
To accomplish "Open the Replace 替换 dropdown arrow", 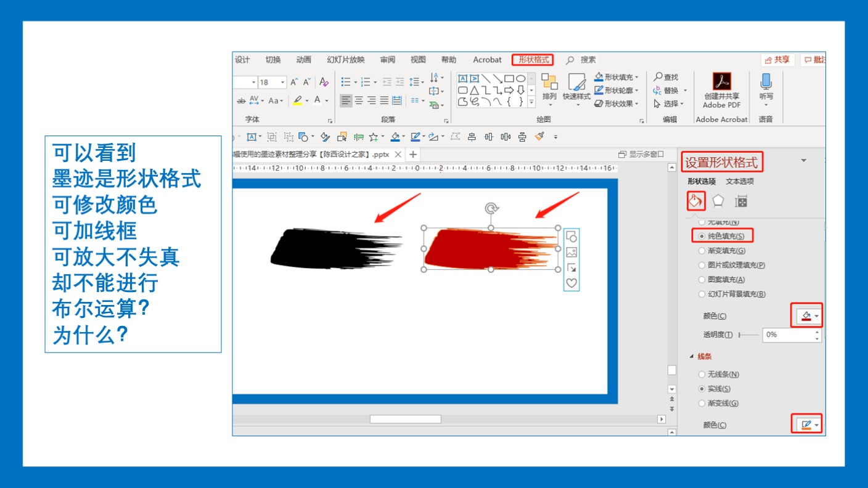I will [684, 91].
